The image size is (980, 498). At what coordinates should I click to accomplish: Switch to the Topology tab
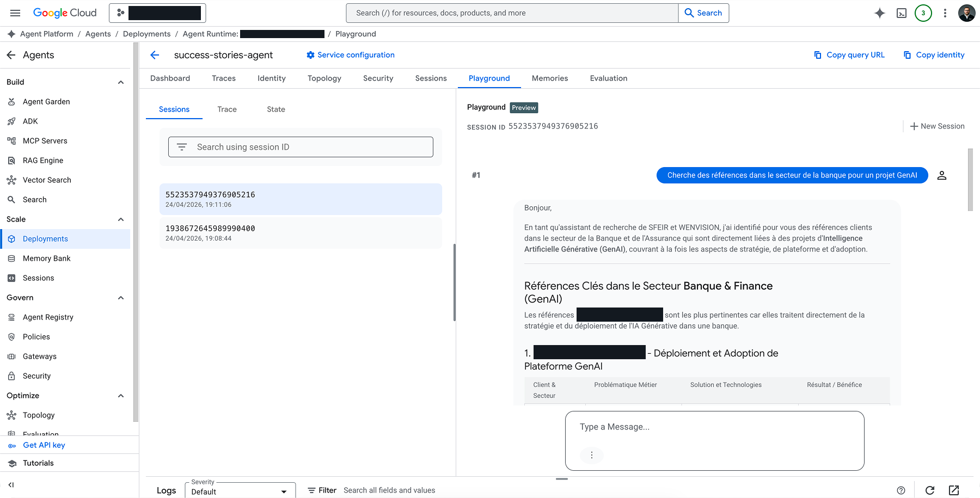coord(324,78)
